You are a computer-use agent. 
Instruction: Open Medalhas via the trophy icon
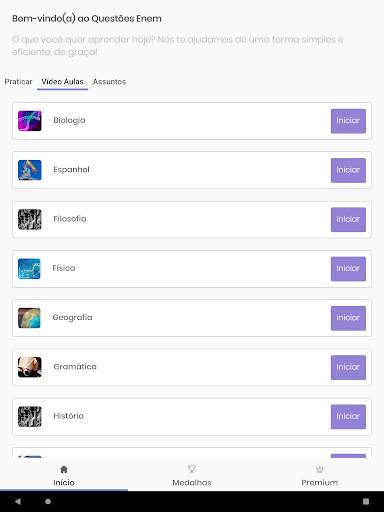point(192,469)
